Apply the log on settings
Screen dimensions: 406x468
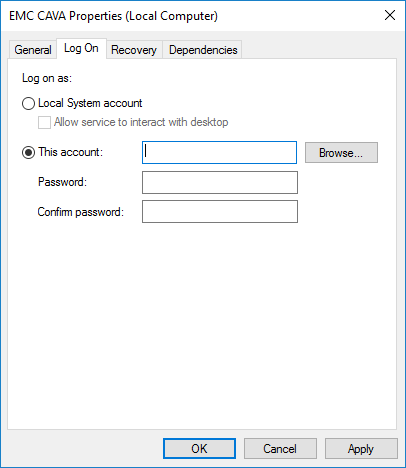(x=361, y=449)
